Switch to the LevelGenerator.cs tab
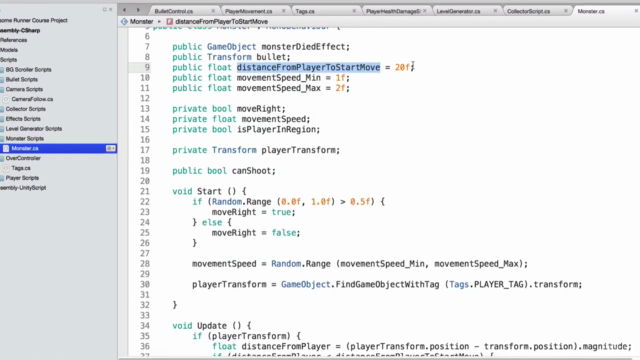 pyautogui.click(x=458, y=11)
